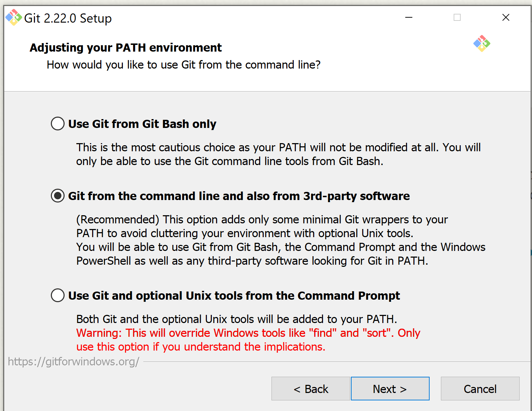Viewport: 532px width, 411px height.
Task: Click the 'You will be able to use Git' line
Action: pos(281,247)
